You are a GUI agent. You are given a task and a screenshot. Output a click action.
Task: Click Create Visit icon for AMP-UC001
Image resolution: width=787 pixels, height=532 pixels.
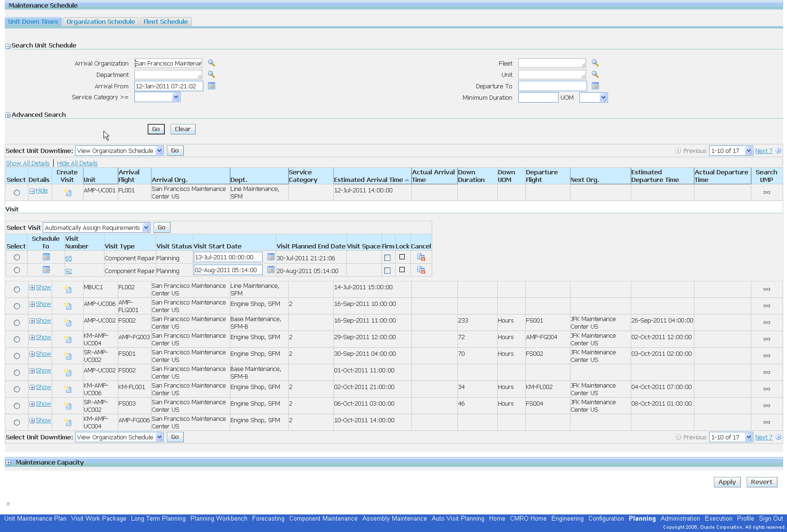(x=68, y=192)
